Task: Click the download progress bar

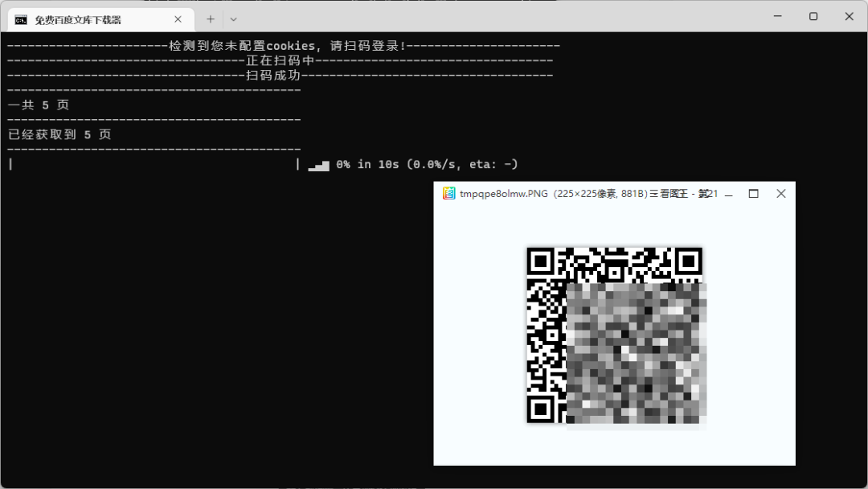Action: point(154,165)
